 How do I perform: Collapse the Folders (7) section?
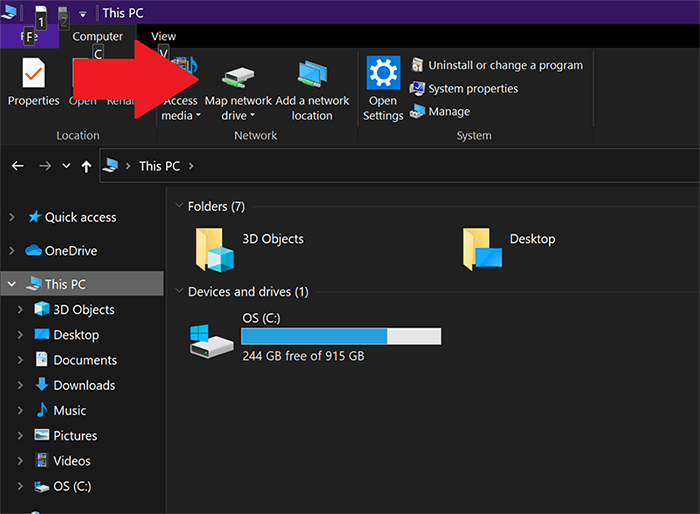tap(178, 207)
